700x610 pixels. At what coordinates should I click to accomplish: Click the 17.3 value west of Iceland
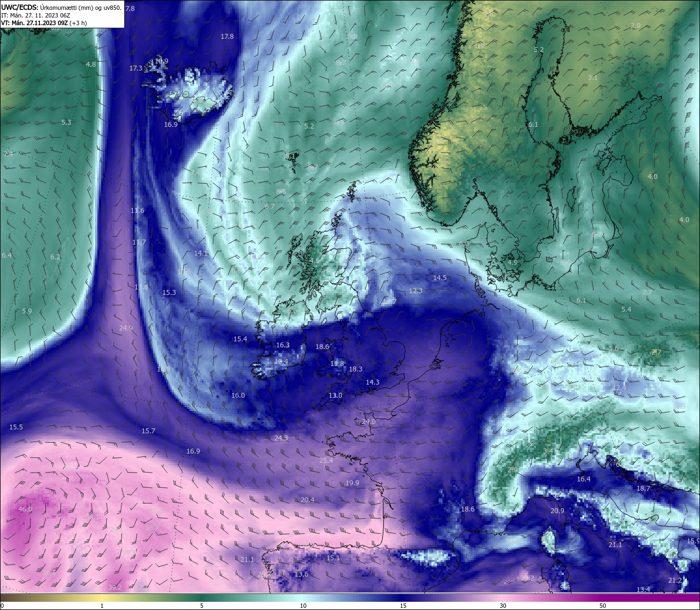[x=136, y=68]
